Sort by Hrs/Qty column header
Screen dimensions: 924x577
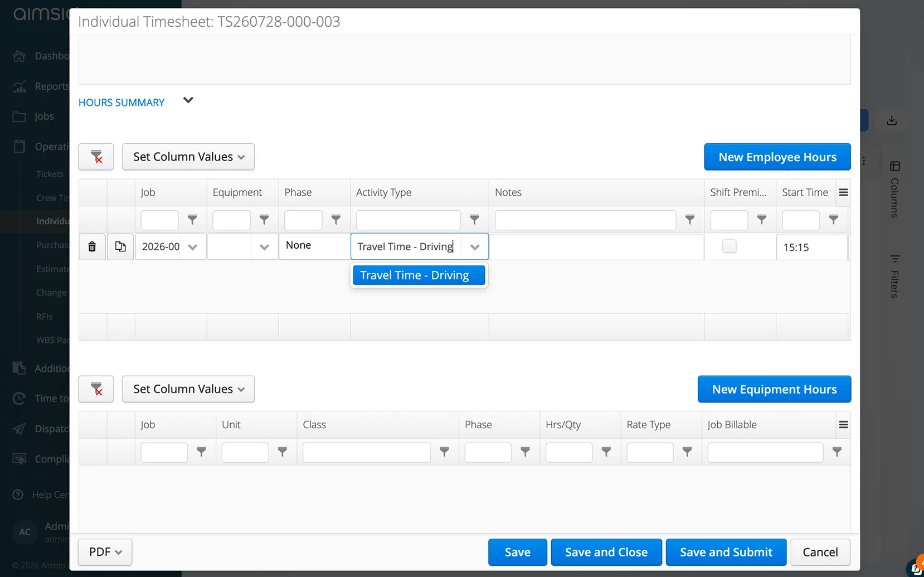tap(563, 425)
